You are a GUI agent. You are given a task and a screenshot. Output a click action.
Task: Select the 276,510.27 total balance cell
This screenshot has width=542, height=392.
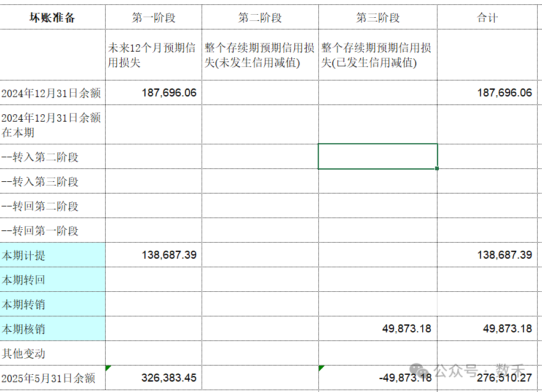[487, 377]
